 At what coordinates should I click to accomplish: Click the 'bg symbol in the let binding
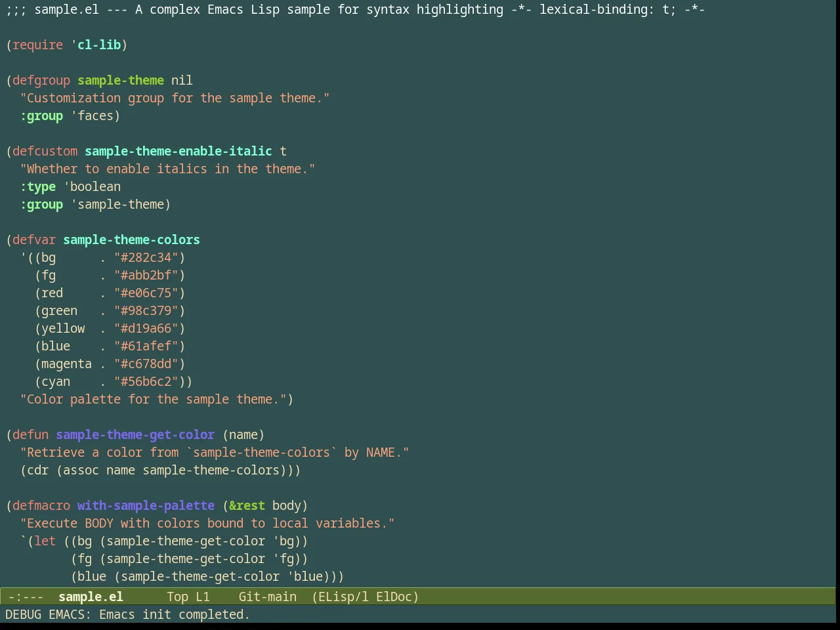click(283, 541)
